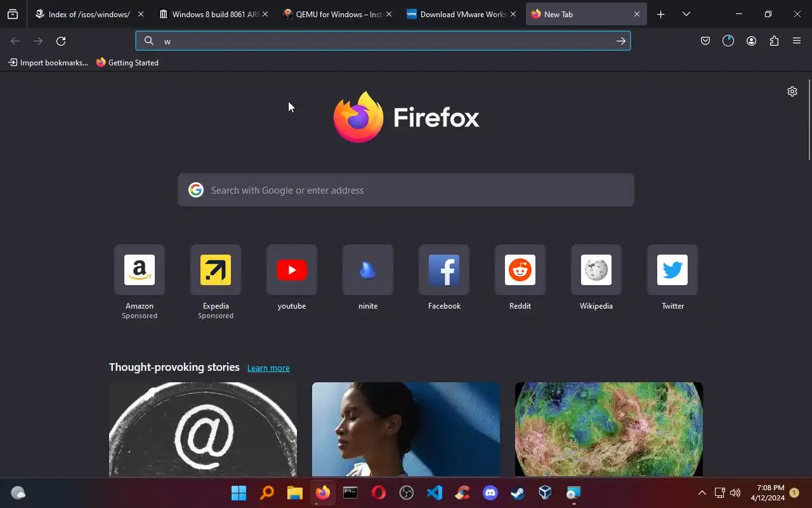Image resolution: width=812 pixels, height=508 pixels.
Task: Open the circular performance toolbar icon
Action: pos(728,41)
